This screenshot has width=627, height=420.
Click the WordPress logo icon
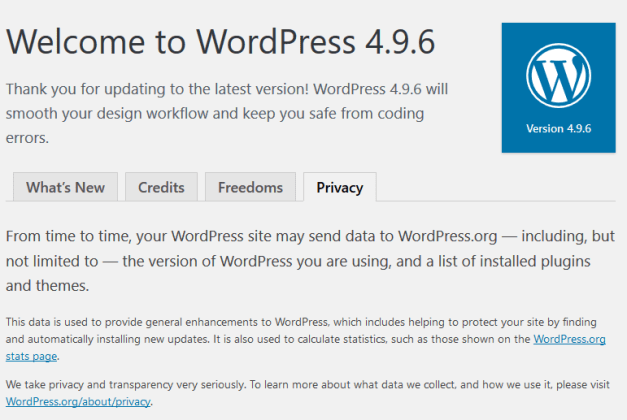(558, 78)
